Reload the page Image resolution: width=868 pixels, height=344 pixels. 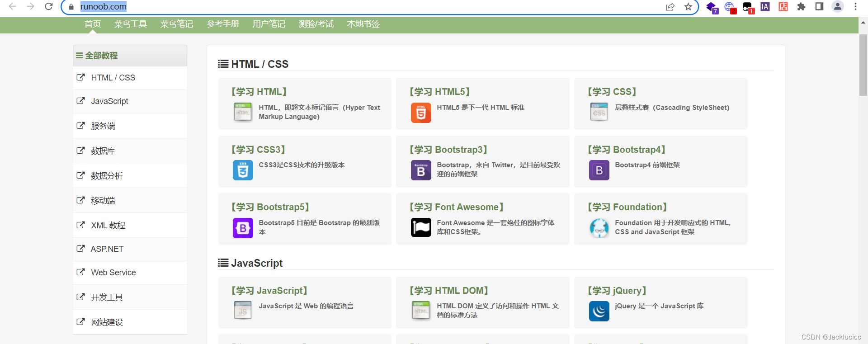click(49, 6)
